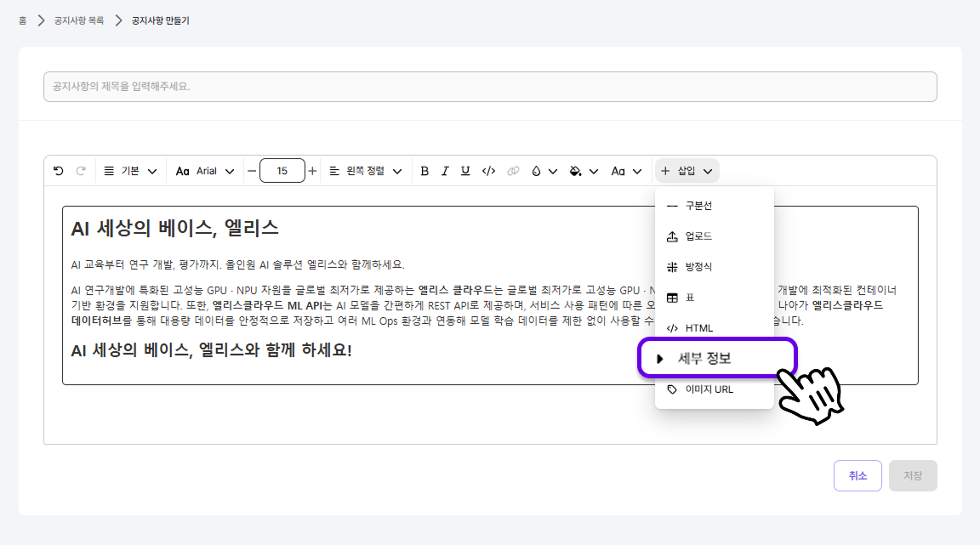Go to 홈 in the breadcrumb
The height and width of the screenshot is (545, 980).
click(x=22, y=20)
